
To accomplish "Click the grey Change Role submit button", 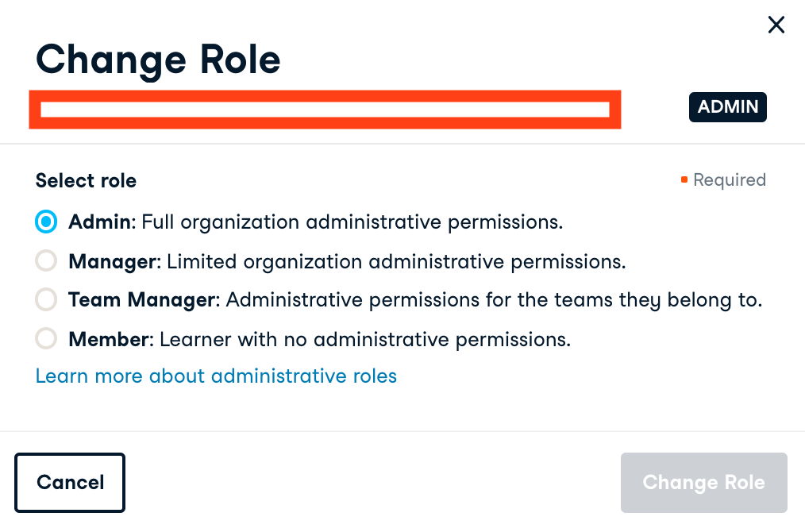I will tap(703, 483).
